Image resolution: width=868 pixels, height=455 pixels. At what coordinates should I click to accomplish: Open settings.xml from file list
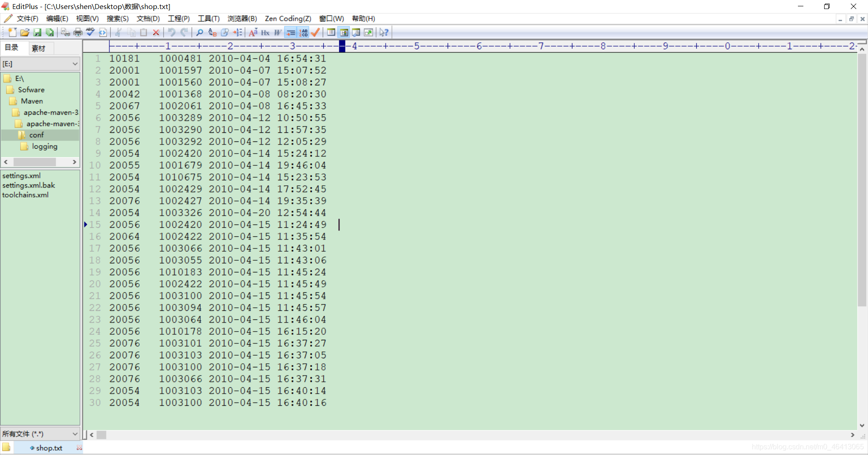21,176
